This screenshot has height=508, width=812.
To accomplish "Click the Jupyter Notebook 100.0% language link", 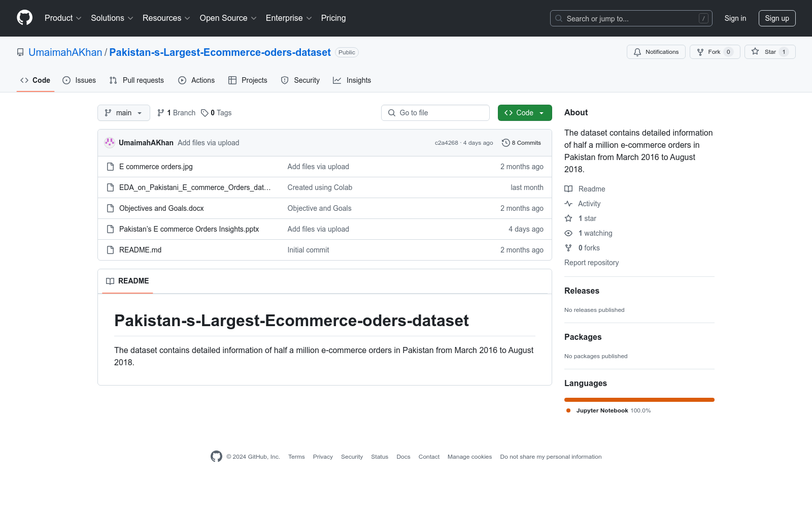I will (608, 410).
